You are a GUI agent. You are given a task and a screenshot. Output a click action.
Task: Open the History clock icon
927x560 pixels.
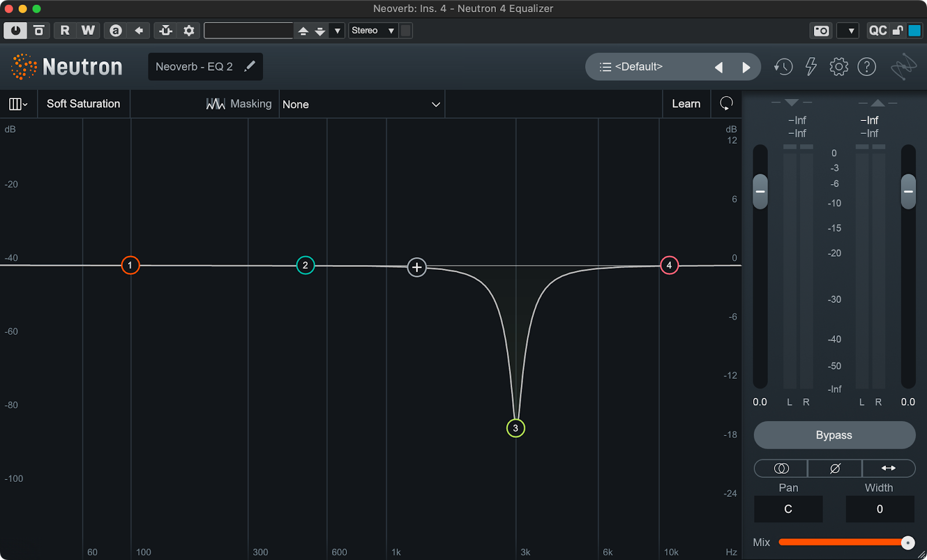click(783, 67)
